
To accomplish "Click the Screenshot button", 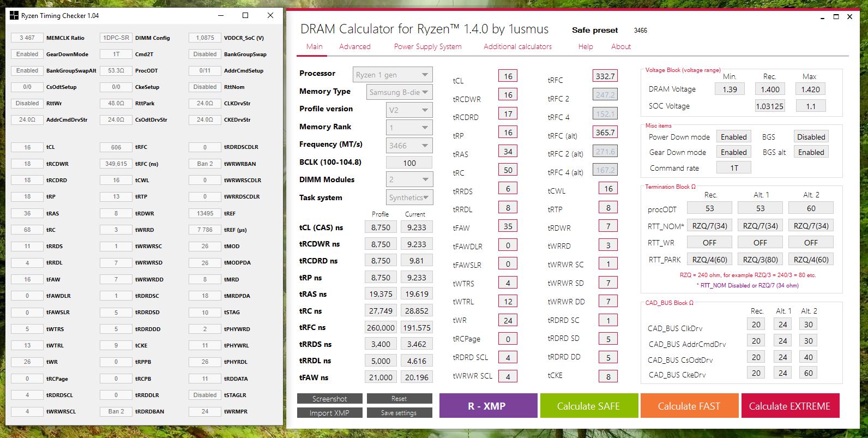I will coord(330,399).
